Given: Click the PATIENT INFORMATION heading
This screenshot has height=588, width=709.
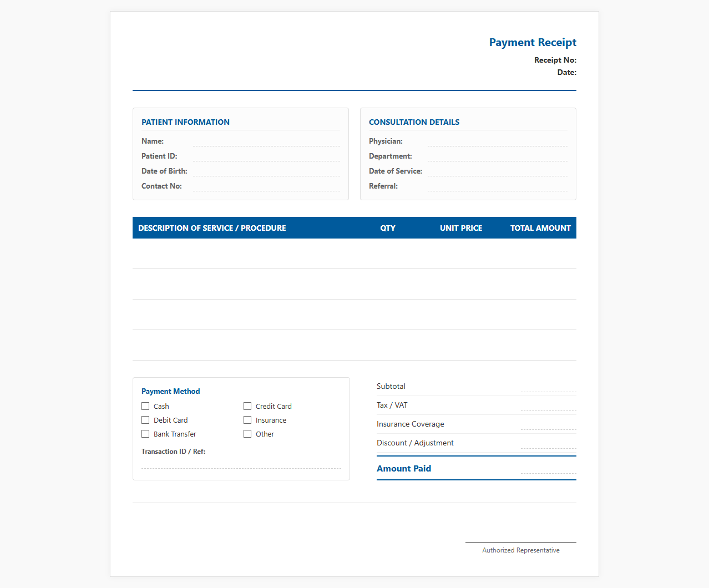Looking at the screenshot, I should click(x=185, y=122).
